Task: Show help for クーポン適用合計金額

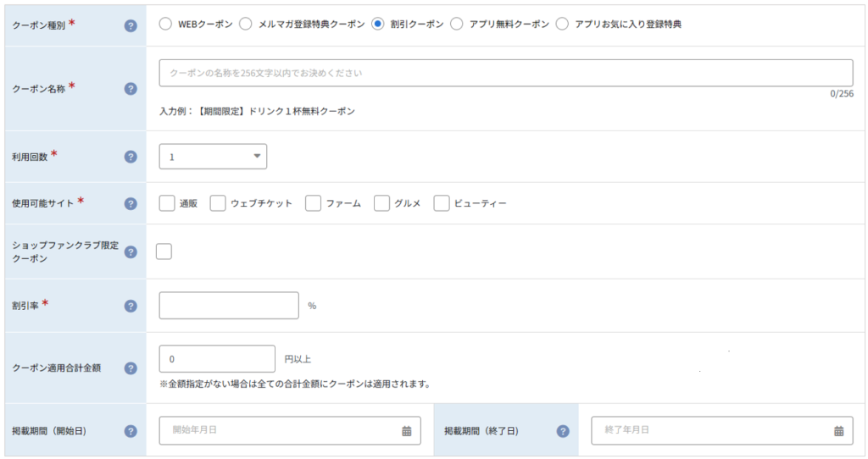Action: coord(131,368)
